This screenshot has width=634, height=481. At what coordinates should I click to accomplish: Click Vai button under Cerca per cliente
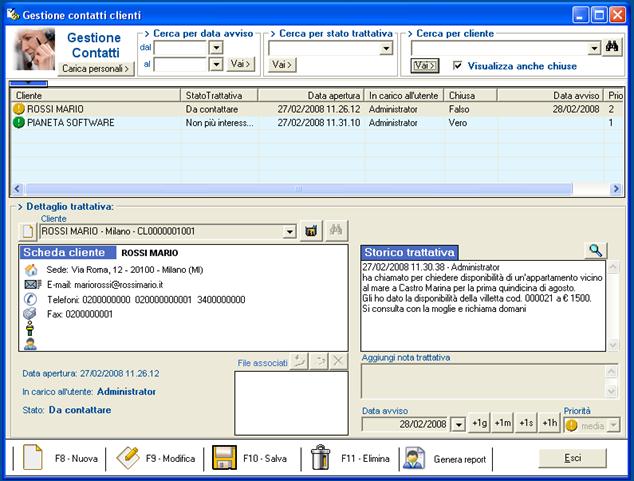425,65
